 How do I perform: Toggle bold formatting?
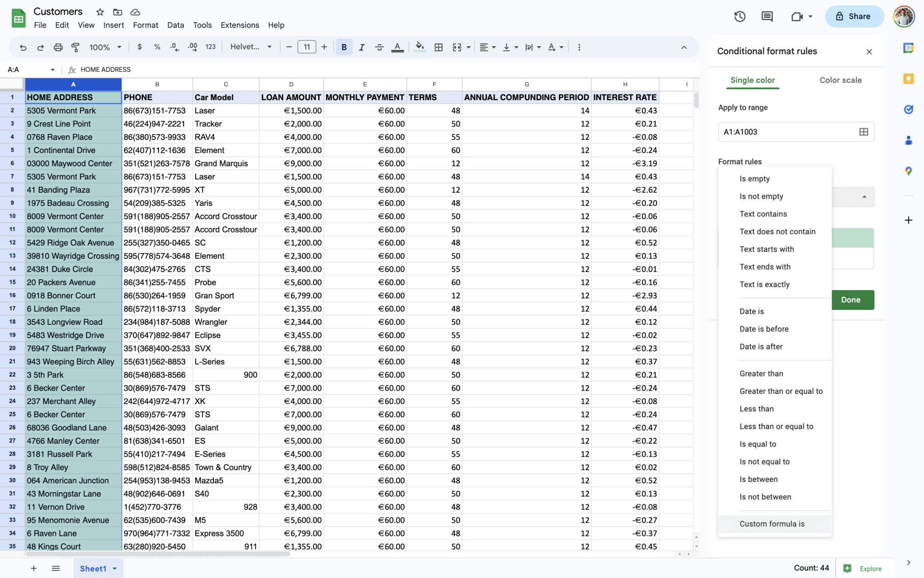tap(344, 47)
